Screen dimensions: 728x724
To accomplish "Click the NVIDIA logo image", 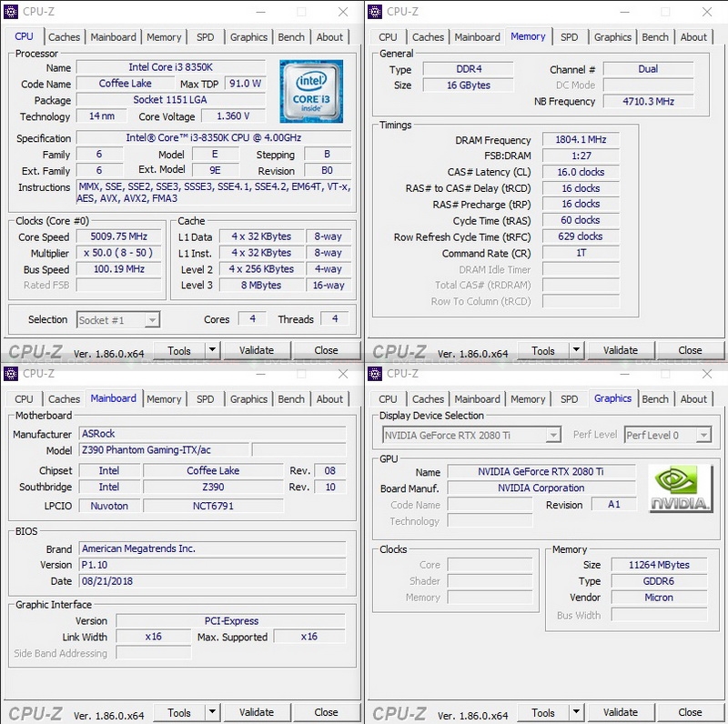I will point(680,488).
